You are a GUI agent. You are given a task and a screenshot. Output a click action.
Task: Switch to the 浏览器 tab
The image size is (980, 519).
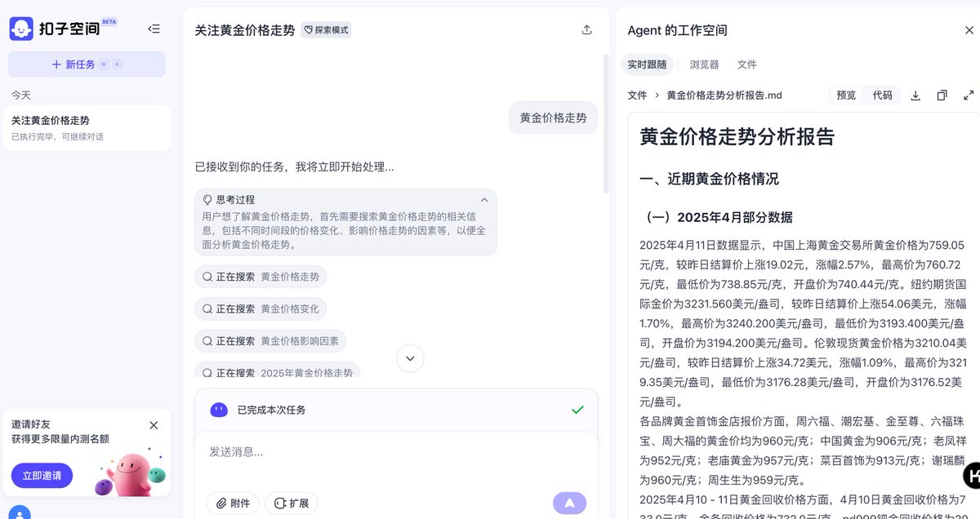[x=704, y=64]
